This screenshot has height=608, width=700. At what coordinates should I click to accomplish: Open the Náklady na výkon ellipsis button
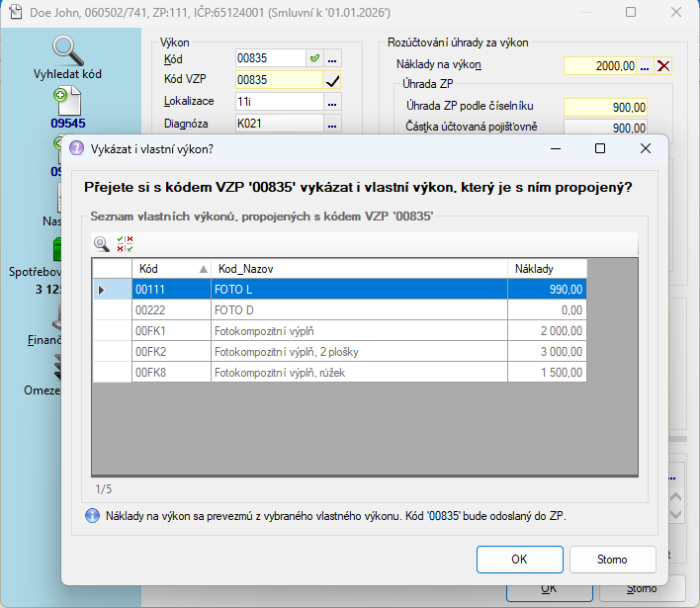tap(645, 66)
